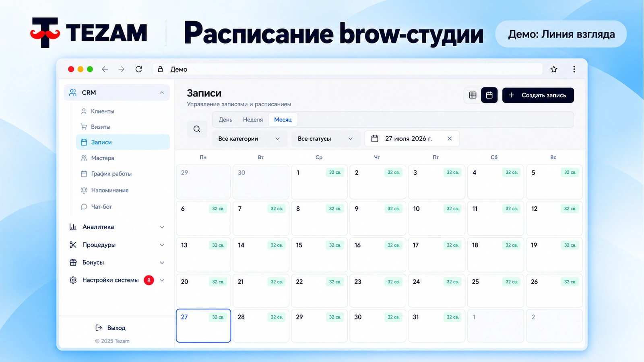Open the Все категории dropdown

coord(250,139)
